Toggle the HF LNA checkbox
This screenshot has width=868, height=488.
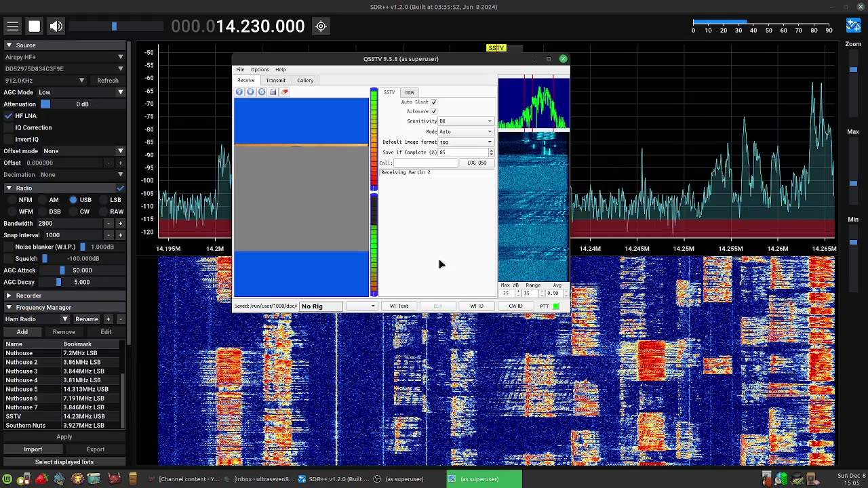pyautogui.click(x=9, y=116)
